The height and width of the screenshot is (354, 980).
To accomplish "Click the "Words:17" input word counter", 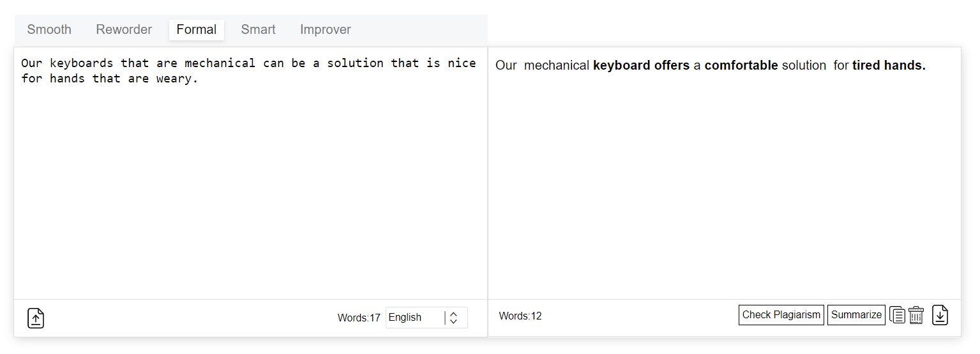I will tap(359, 318).
